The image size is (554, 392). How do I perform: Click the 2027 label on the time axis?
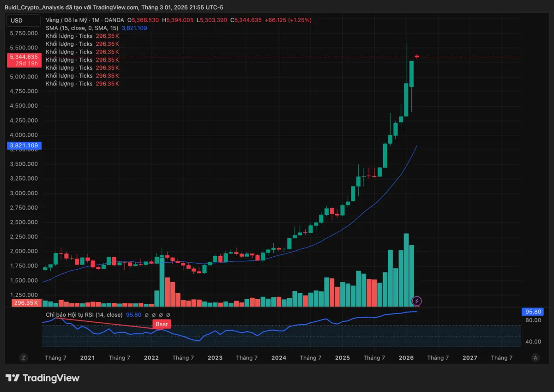(470, 357)
